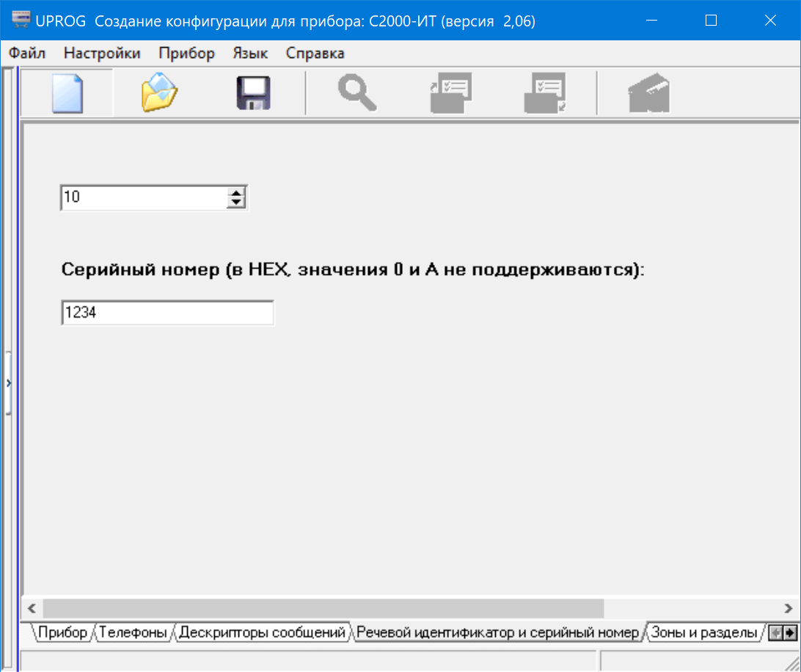Increase the voice identifier value
Screen dimensions: 801x672
(x=236, y=193)
